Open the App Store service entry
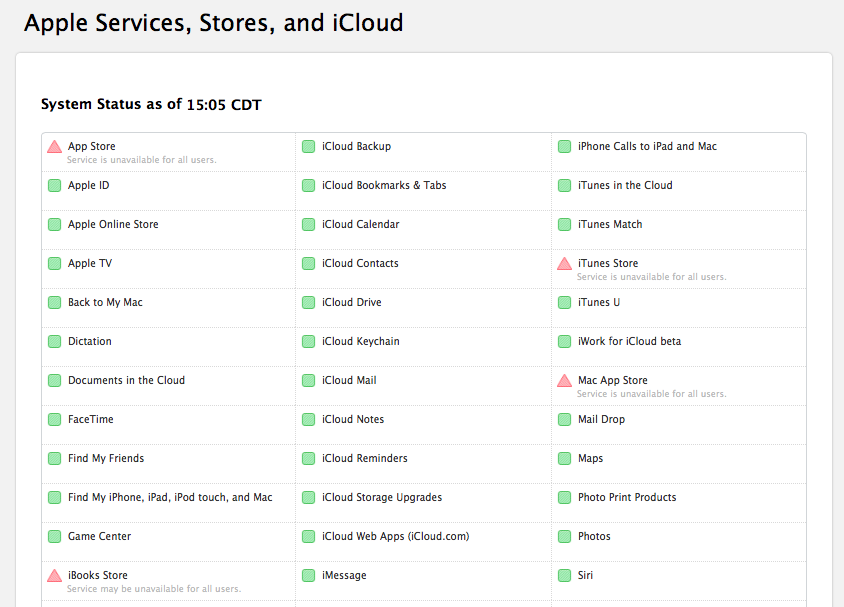The image size is (844, 607). pyautogui.click(x=91, y=146)
